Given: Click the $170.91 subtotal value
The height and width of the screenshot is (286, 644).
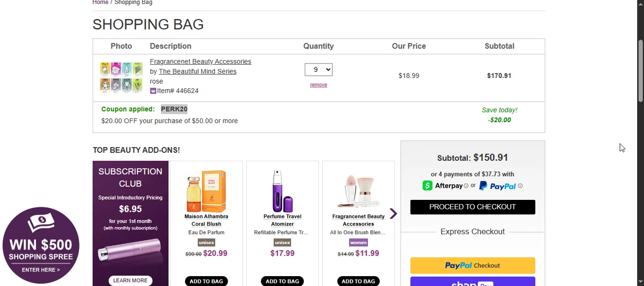Looking at the screenshot, I should pyautogui.click(x=499, y=76).
